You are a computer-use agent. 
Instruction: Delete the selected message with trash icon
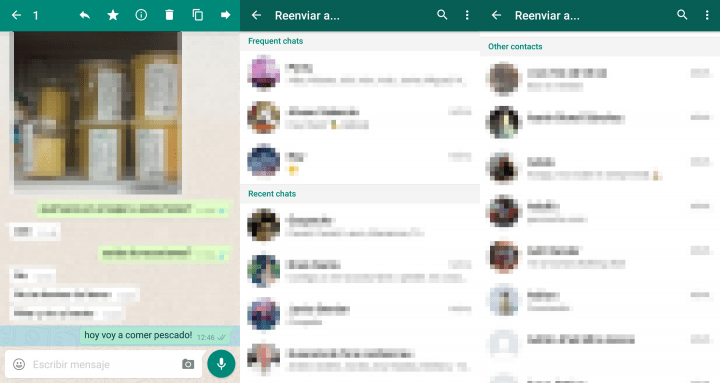coord(169,15)
